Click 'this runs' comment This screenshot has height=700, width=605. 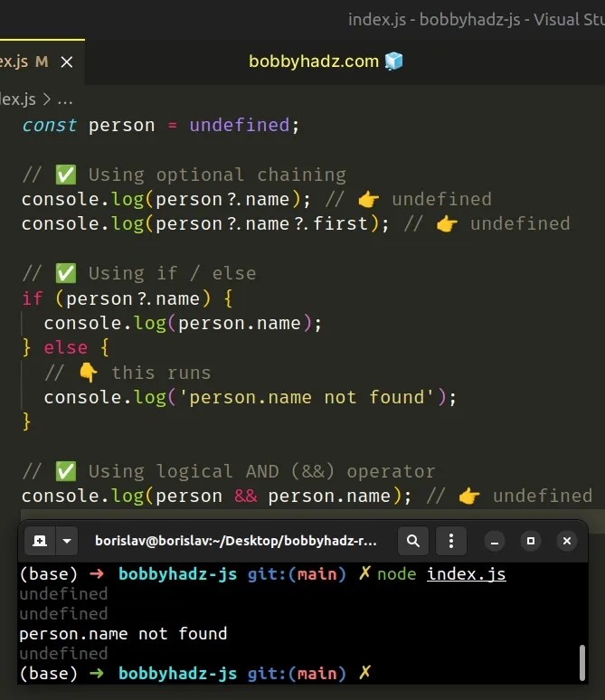[x=161, y=373]
